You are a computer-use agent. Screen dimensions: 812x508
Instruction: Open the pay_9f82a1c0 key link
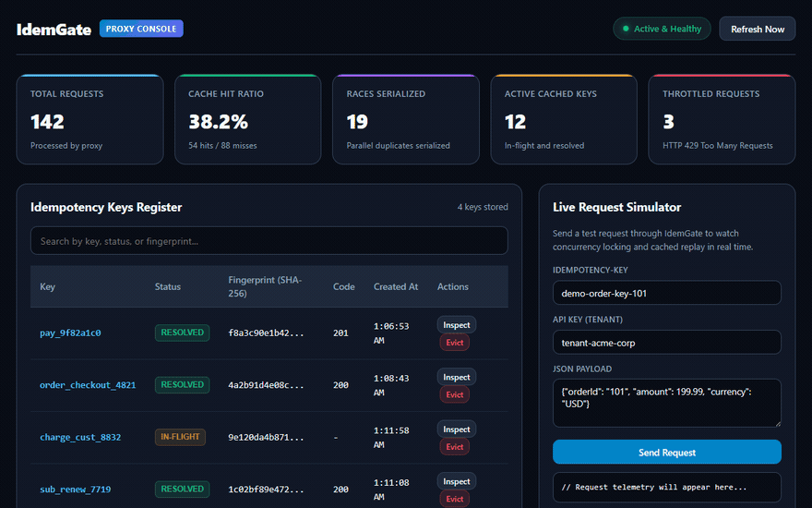point(70,333)
